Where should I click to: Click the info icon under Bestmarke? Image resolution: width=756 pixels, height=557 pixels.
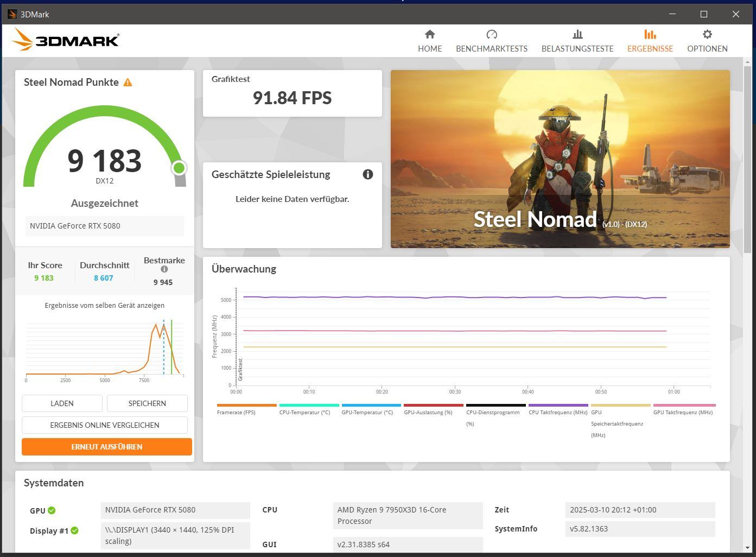[x=164, y=269]
